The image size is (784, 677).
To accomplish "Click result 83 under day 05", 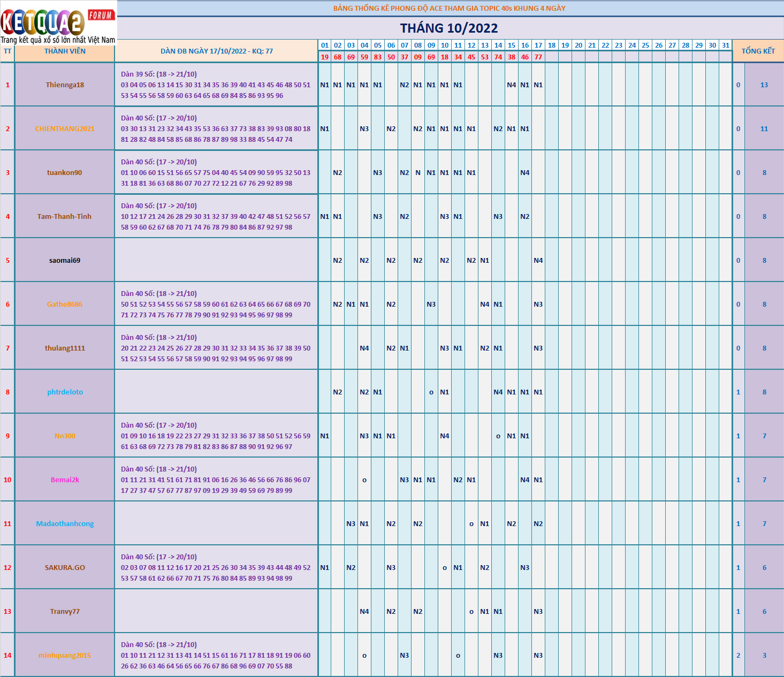I will tap(378, 57).
